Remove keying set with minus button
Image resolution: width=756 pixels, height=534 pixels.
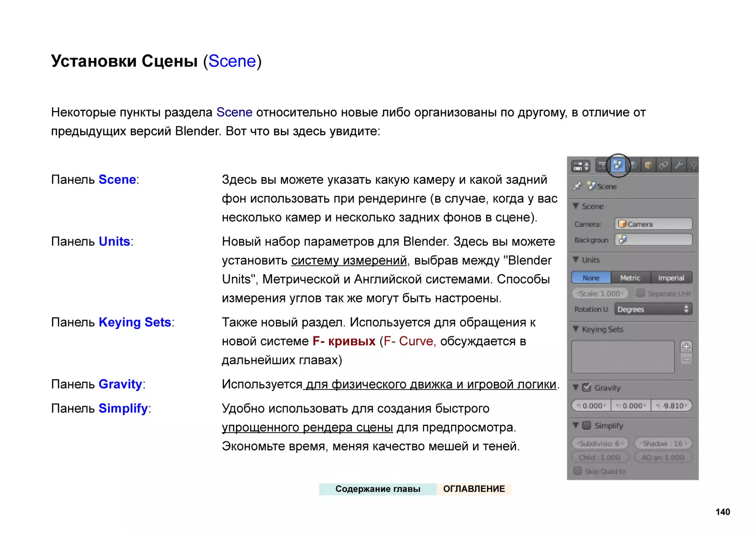point(686,359)
